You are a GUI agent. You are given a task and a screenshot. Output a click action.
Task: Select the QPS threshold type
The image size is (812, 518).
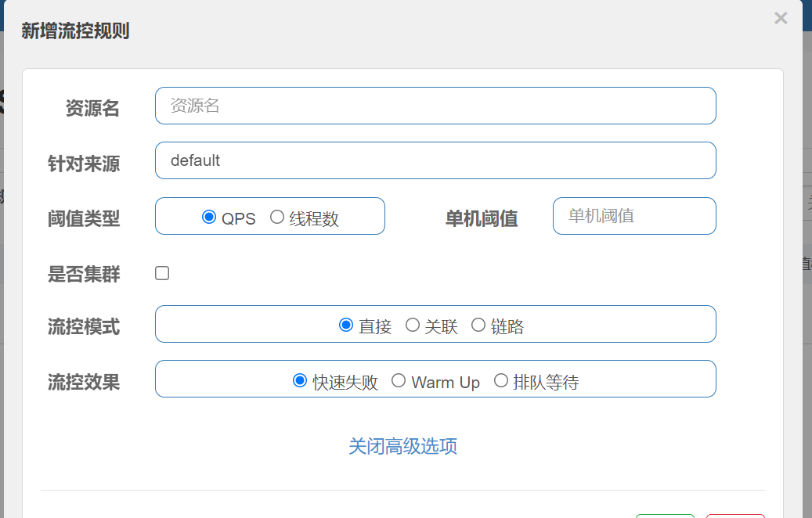(x=209, y=218)
